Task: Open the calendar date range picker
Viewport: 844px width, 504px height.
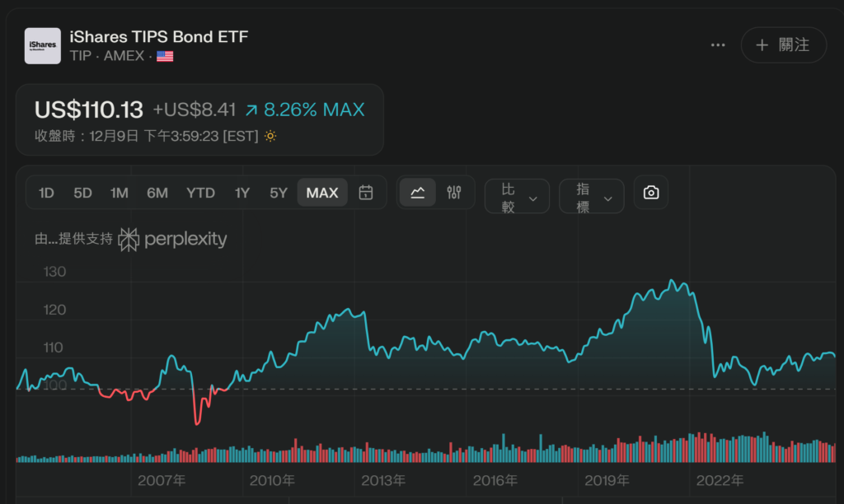Action: pyautogui.click(x=366, y=193)
